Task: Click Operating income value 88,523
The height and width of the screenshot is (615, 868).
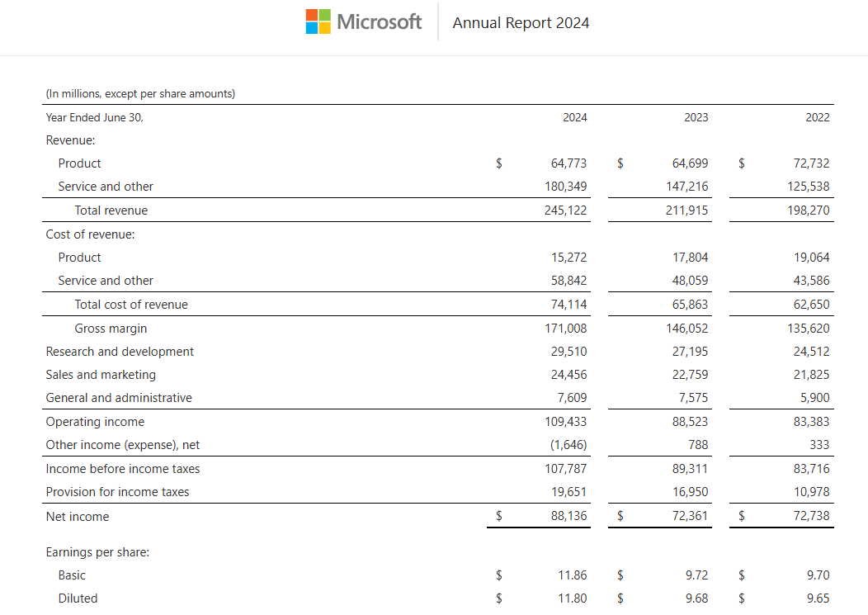Action: (690, 422)
